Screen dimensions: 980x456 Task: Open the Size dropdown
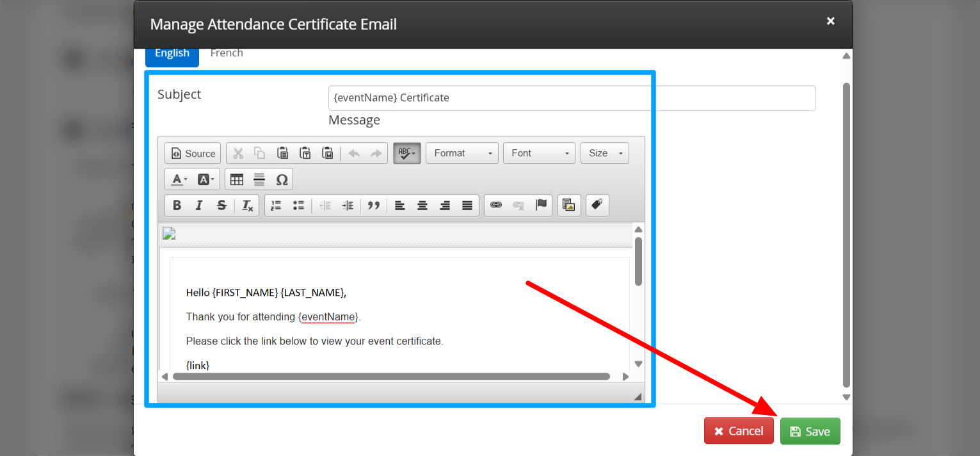click(604, 153)
